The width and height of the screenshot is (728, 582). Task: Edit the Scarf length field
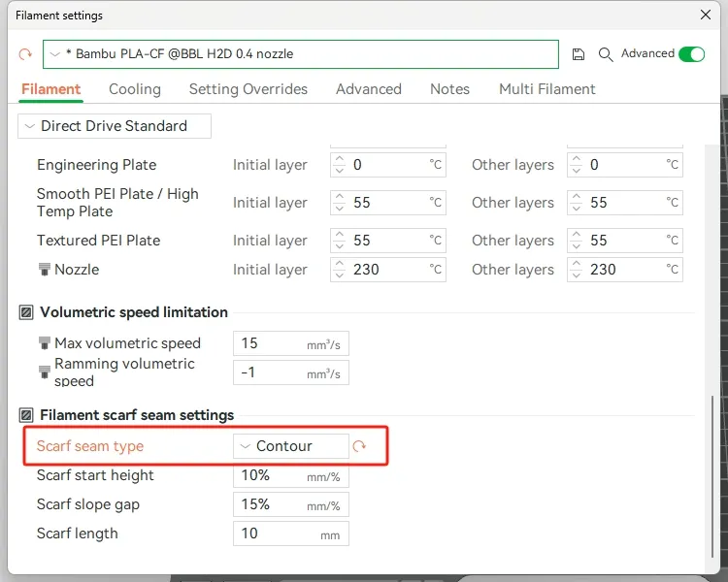click(x=291, y=533)
